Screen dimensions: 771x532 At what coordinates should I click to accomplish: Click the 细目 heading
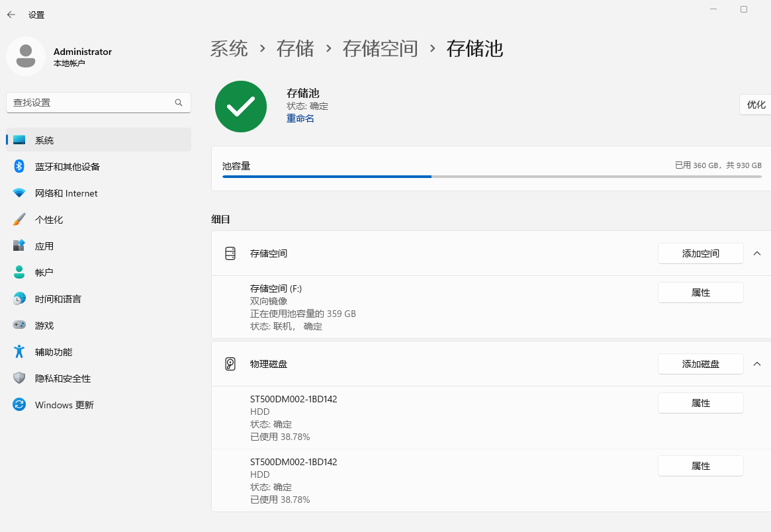221,219
